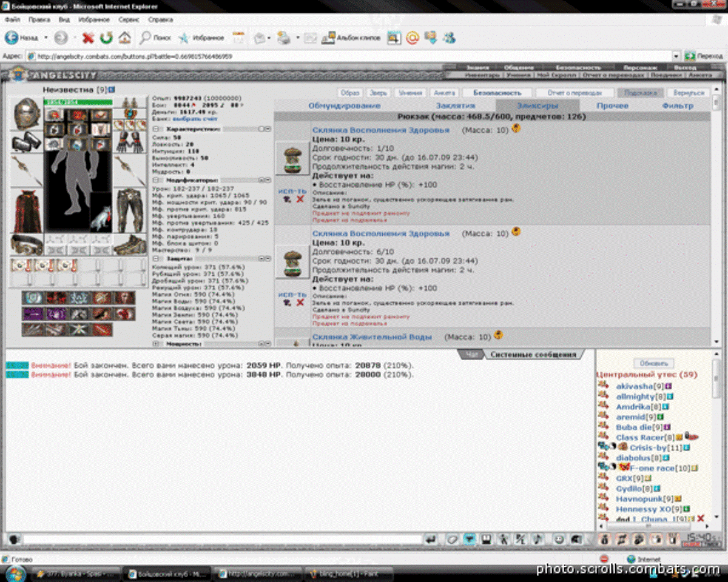Open the address bar dropdown arrow
This screenshot has height=582, width=728.
(676, 56)
